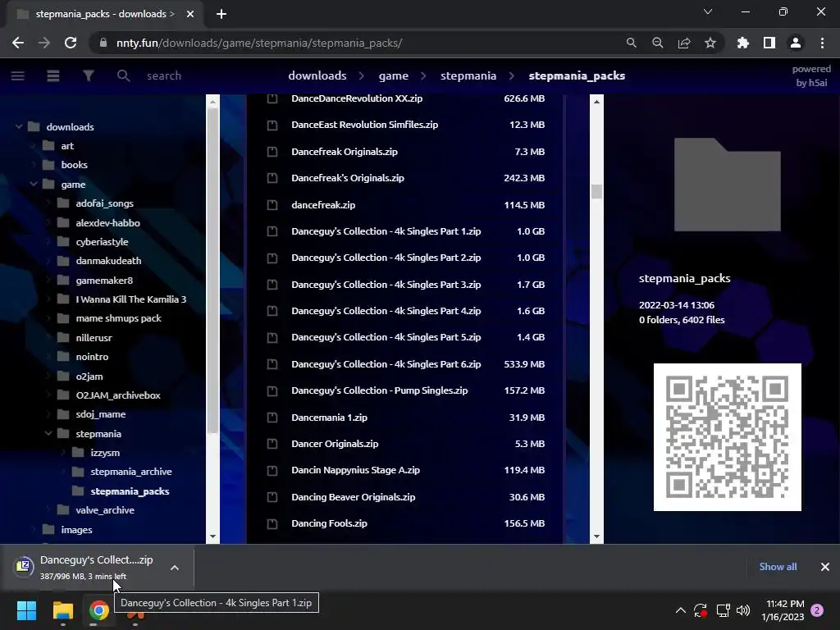Open the nointro folder in sidebar
The image size is (840, 630).
pos(92,357)
